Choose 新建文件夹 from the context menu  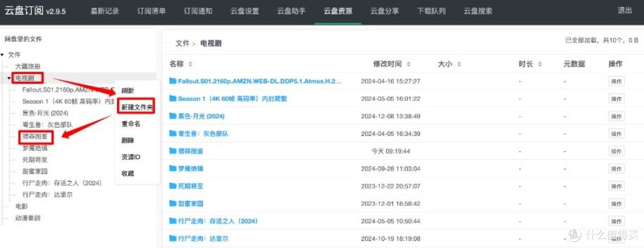137,107
